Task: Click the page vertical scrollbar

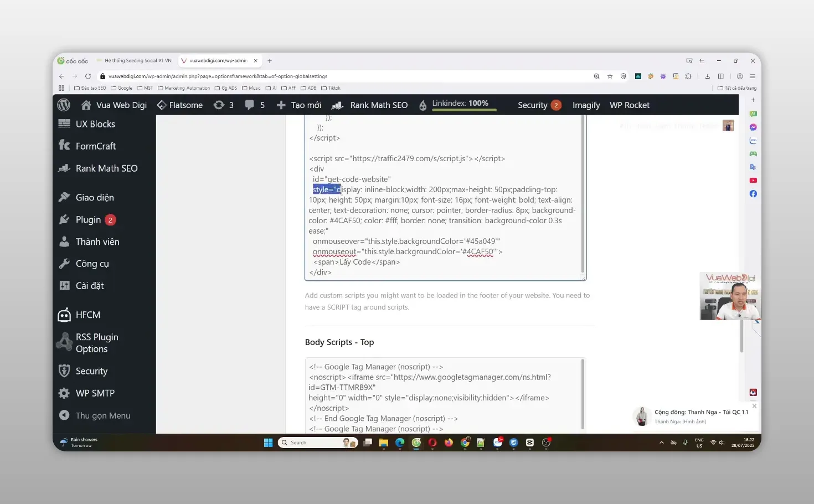Action: tap(741, 336)
